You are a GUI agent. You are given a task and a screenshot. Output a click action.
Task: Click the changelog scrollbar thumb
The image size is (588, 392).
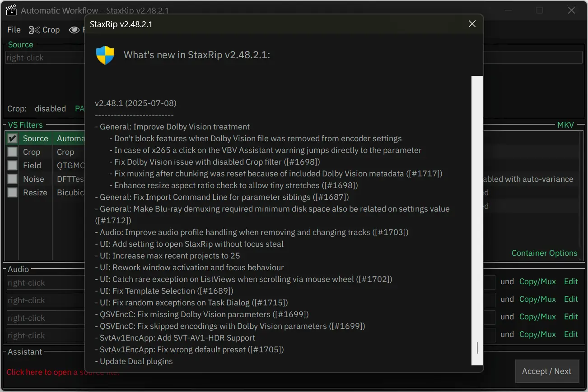coord(477,348)
